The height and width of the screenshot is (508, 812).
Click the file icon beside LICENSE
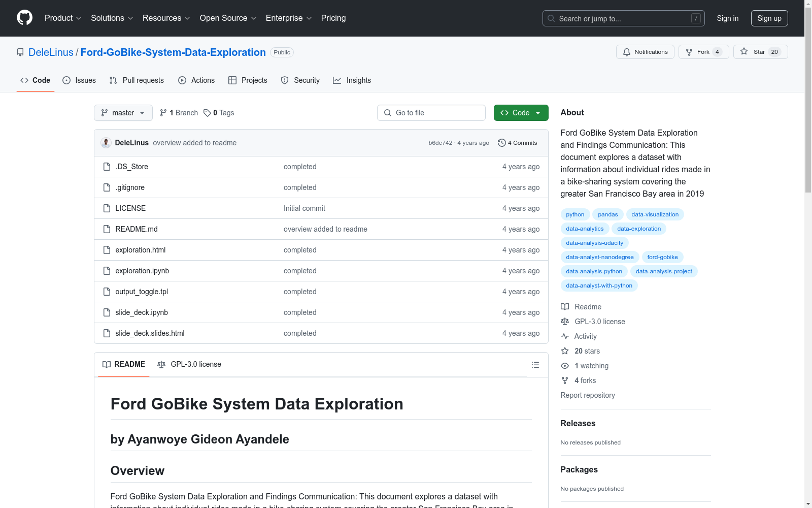tap(107, 208)
